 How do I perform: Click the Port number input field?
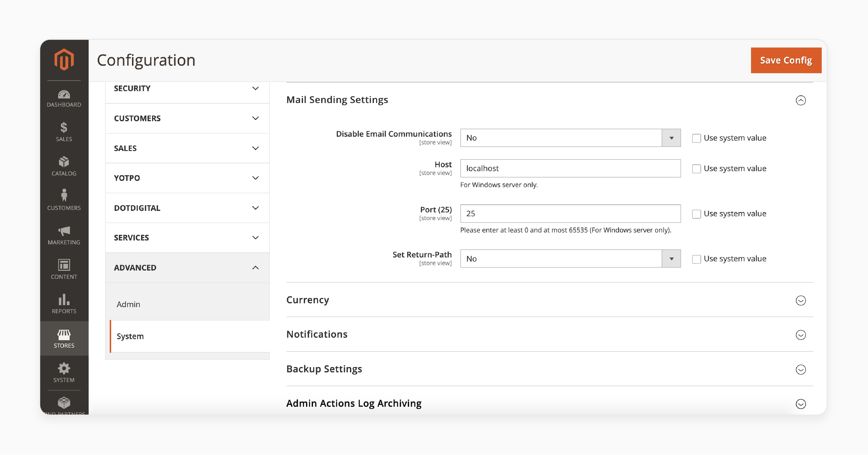[x=570, y=213]
